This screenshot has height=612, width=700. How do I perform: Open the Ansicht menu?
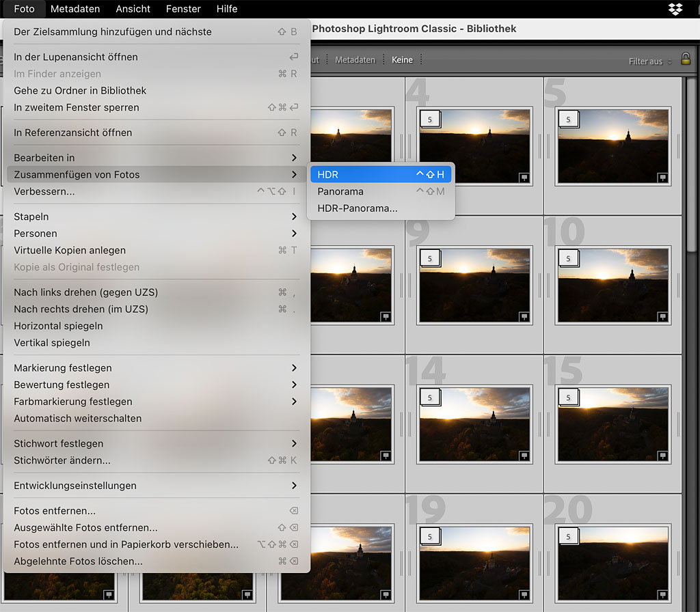(133, 8)
